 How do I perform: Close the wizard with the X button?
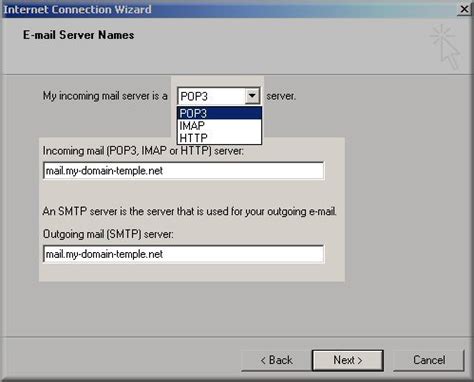464,9
